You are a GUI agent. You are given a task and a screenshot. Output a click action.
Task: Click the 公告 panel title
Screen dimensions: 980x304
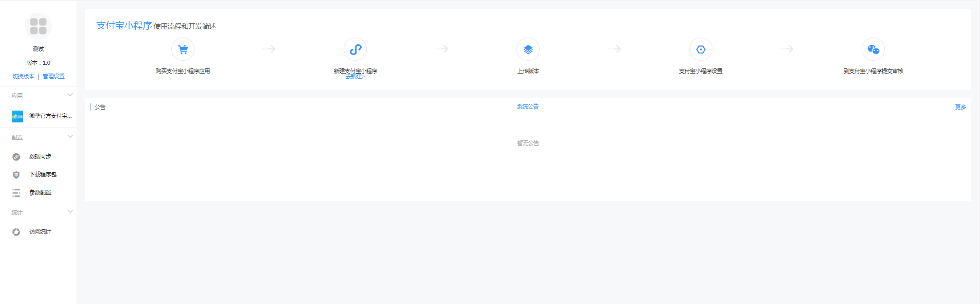pyautogui.click(x=100, y=107)
